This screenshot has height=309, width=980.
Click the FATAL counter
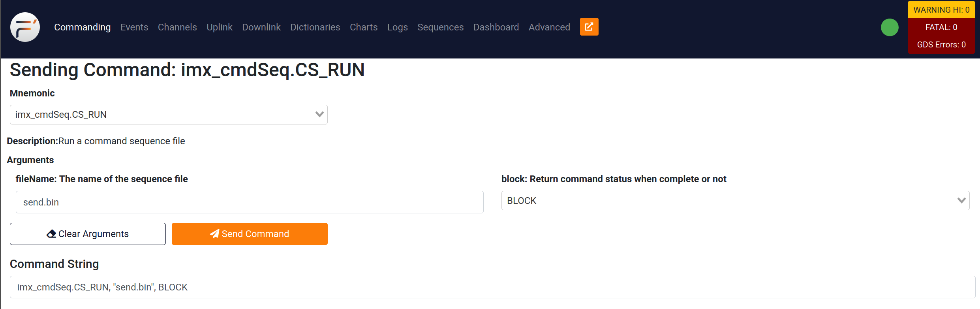941,27
